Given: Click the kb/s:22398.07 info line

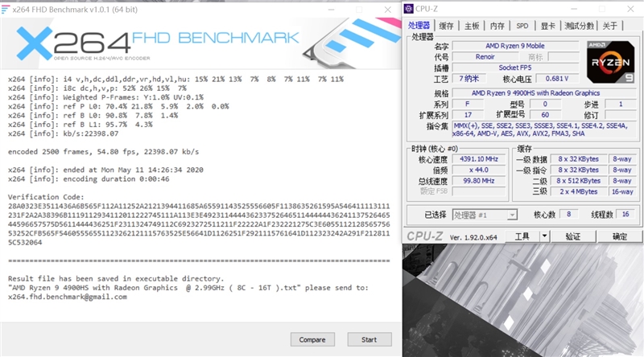Looking at the screenshot, I should [x=64, y=133].
